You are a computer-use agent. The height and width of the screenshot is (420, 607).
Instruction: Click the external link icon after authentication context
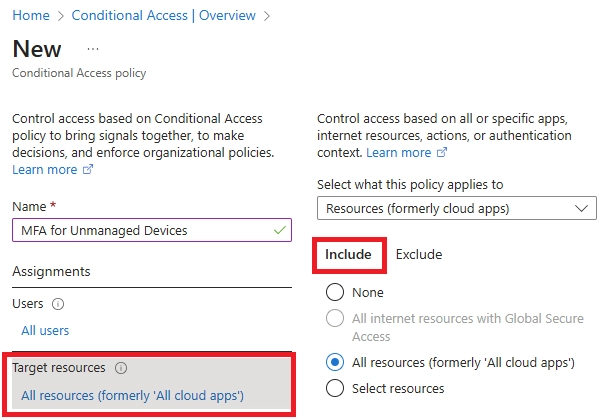click(x=442, y=153)
